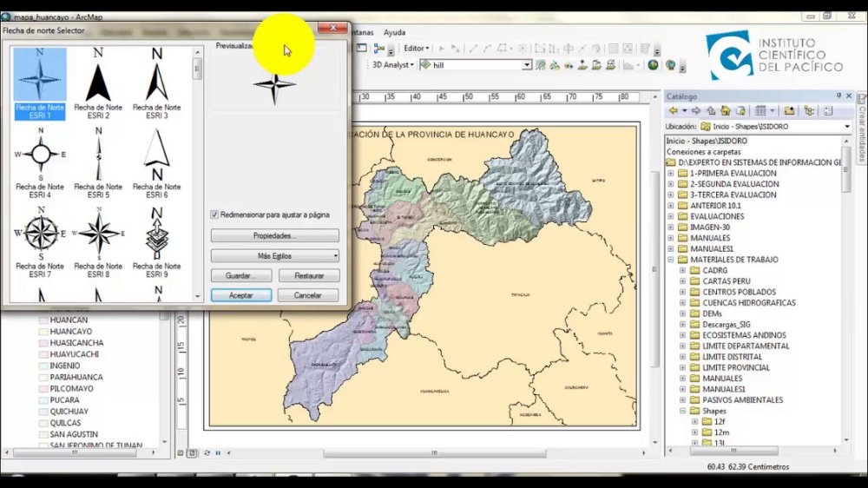Close the Flecha de norte Selector dialog
Screen dimensions: 868x488
332,28
